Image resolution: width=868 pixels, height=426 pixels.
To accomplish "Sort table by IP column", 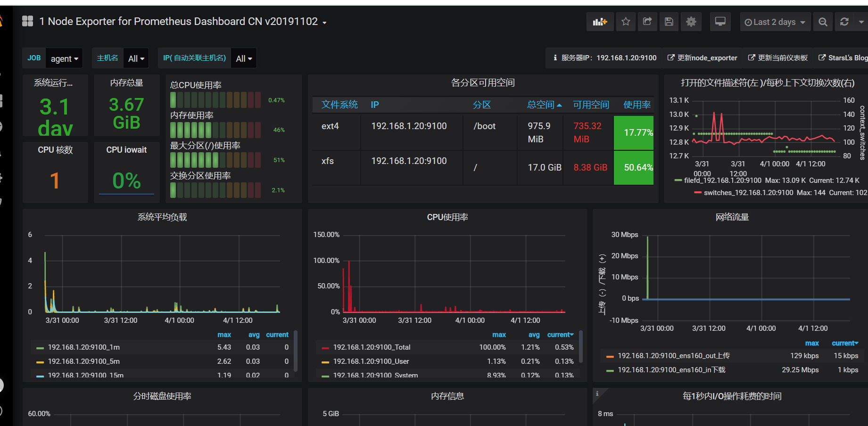I will 375,105.
